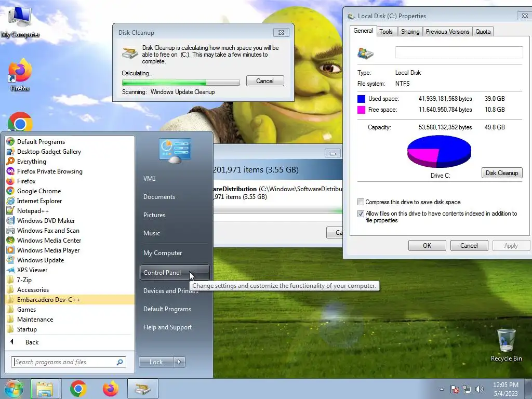The height and width of the screenshot is (399, 532).
Task: Click the taskbar clock and date
Action: (506, 389)
